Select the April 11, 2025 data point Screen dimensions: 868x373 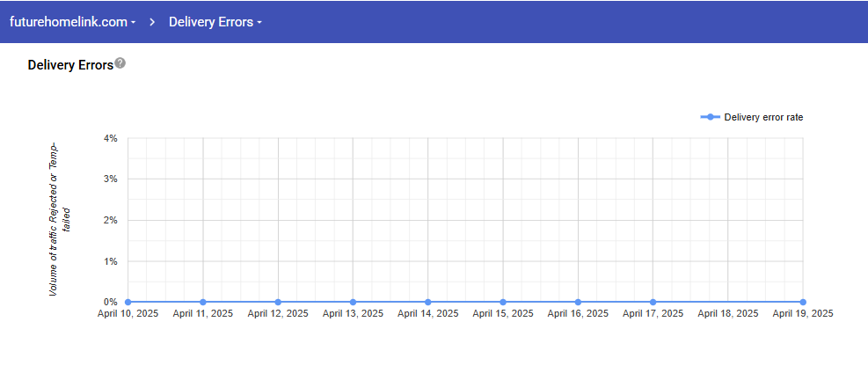click(203, 302)
